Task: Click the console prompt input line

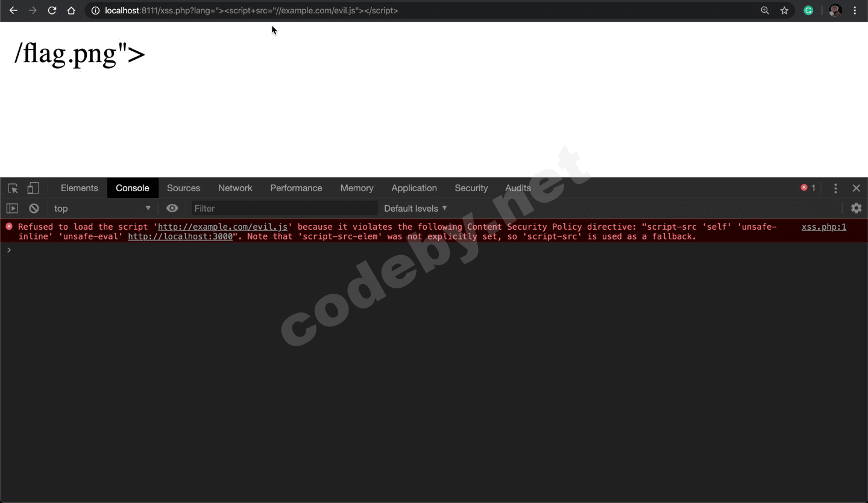Action: [434, 250]
